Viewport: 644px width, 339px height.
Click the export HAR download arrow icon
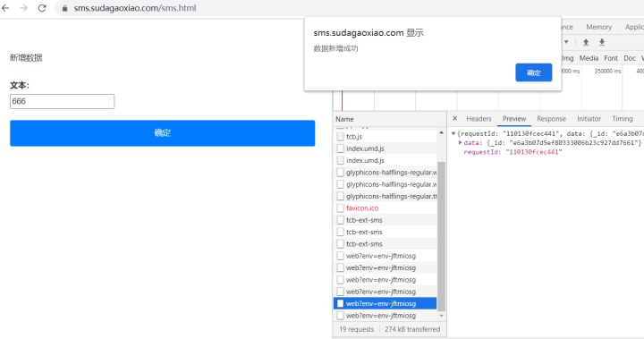(x=602, y=42)
